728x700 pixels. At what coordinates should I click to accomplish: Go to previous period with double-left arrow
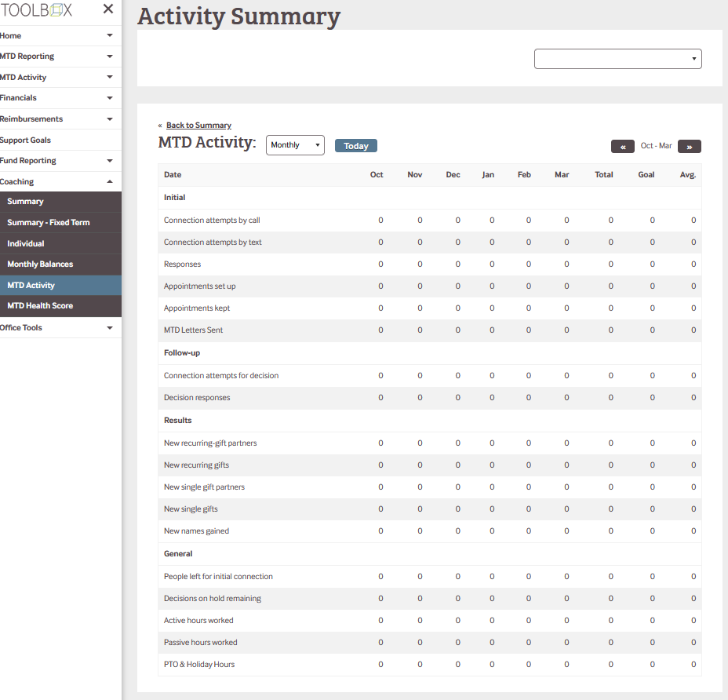622,146
